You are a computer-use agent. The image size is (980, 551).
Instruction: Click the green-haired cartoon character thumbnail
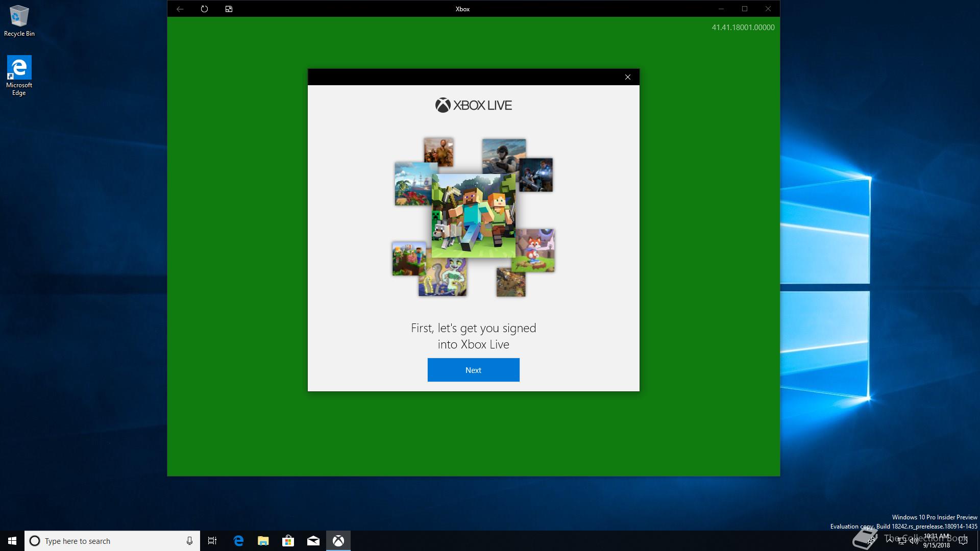[x=443, y=277]
